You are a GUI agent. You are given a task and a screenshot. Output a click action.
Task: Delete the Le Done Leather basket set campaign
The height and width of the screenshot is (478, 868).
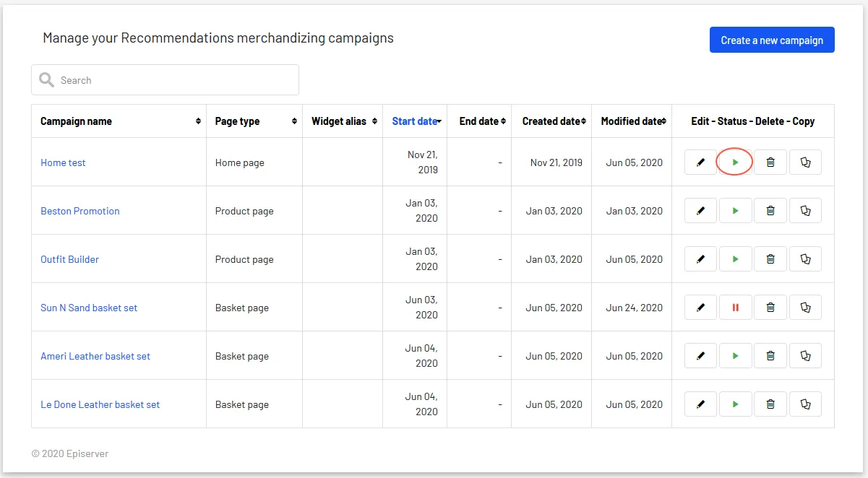pyautogui.click(x=770, y=404)
